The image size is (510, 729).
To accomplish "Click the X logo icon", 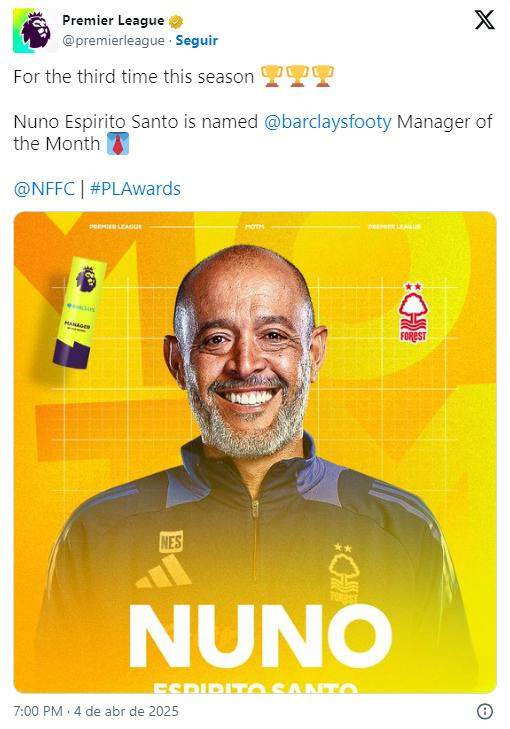I will point(484,20).
